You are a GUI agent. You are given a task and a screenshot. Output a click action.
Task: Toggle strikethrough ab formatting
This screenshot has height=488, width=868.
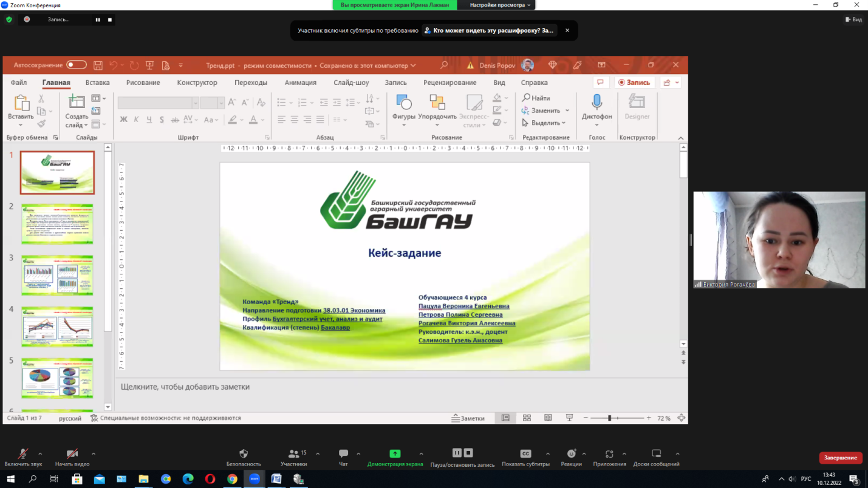click(174, 120)
